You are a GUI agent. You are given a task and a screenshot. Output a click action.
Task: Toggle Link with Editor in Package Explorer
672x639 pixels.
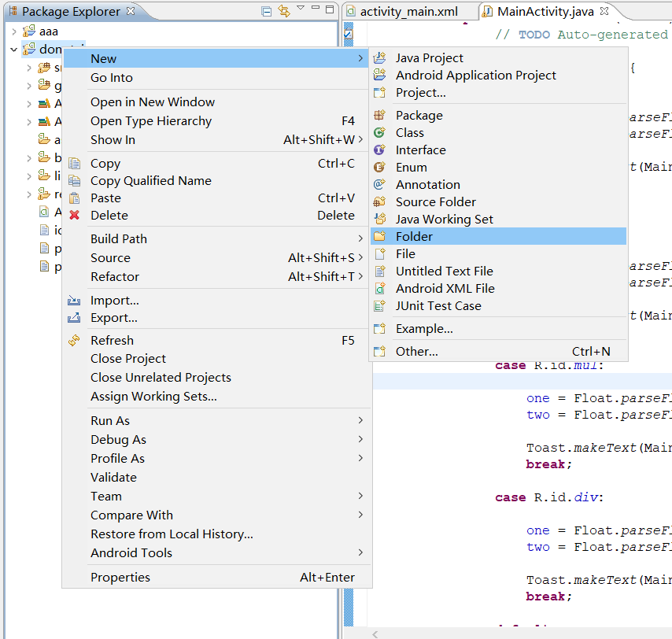click(x=284, y=11)
